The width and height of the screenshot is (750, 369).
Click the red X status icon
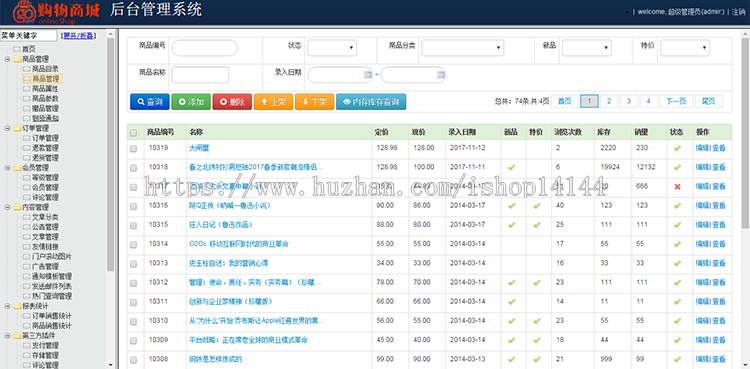coord(677,186)
